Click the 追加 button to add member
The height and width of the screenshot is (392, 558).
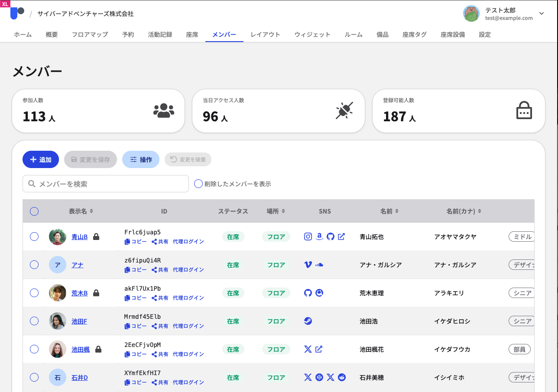tap(41, 159)
